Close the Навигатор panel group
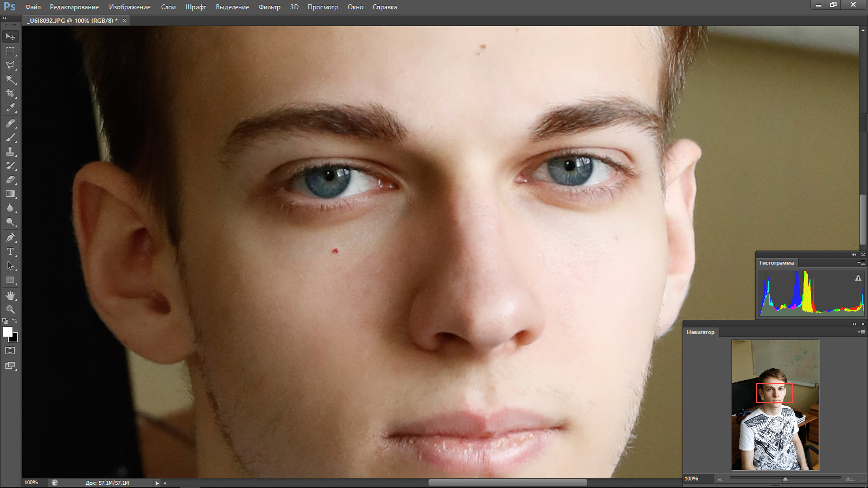Screen dimensions: 868x488 coord(863,324)
